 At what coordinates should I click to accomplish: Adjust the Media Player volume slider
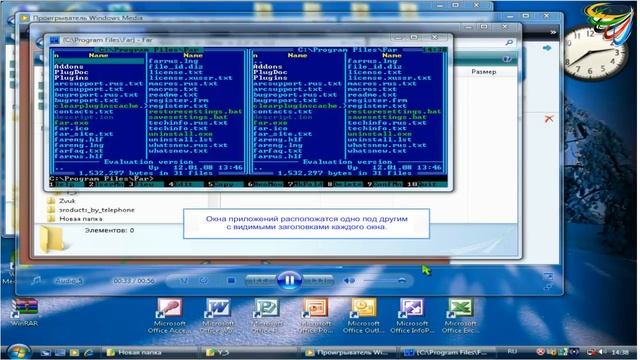[x=384, y=280]
